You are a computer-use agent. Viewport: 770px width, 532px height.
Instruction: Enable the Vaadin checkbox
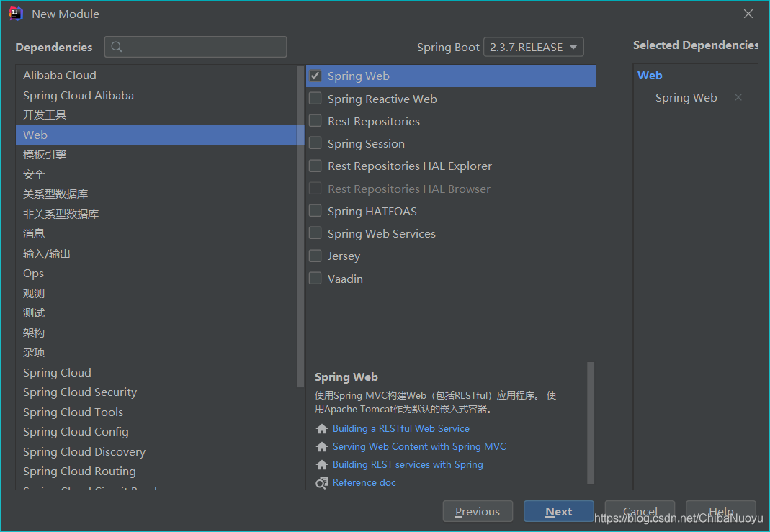(315, 279)
